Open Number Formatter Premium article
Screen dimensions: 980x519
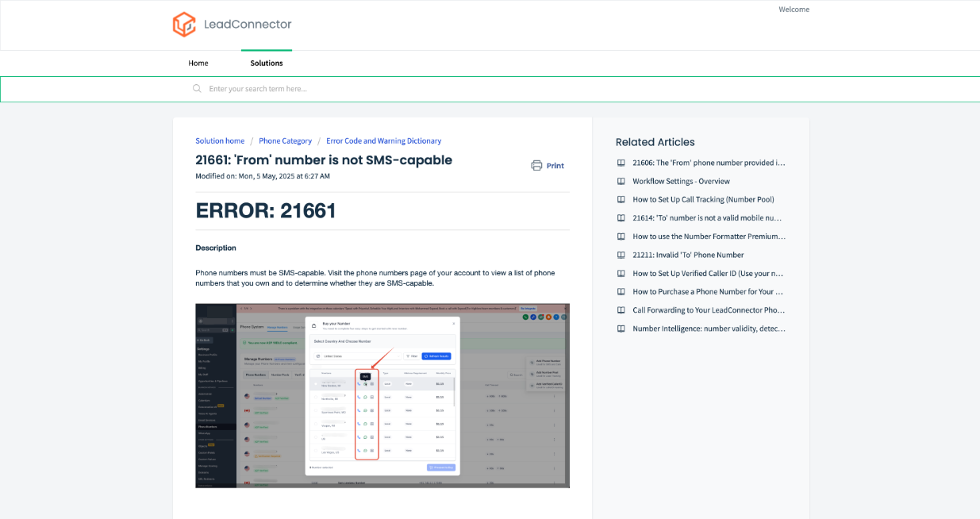[709, 236]
